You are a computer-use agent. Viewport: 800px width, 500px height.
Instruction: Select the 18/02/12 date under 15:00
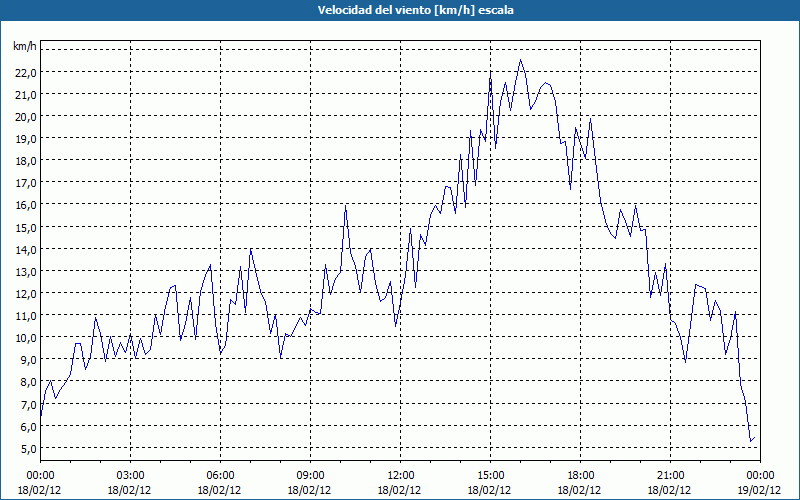point(490,490)
